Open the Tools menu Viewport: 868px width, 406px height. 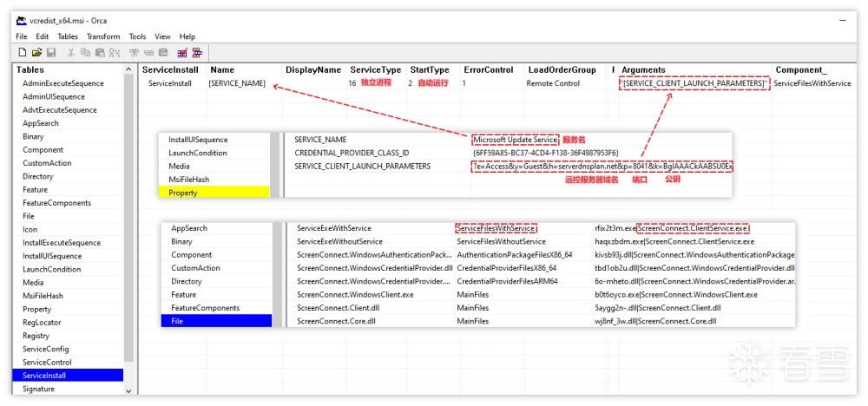[x=138, y=36]
